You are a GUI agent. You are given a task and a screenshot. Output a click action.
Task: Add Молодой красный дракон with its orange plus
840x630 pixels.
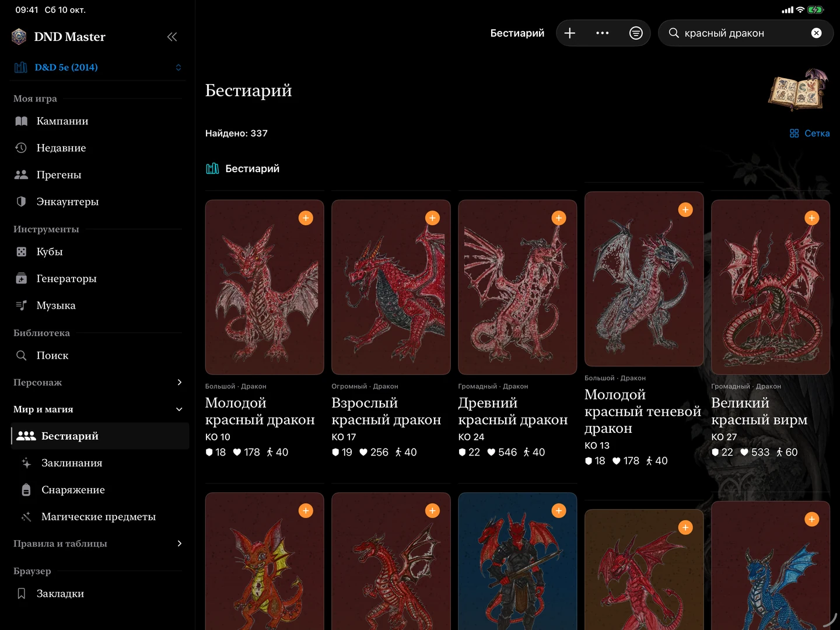306,218
